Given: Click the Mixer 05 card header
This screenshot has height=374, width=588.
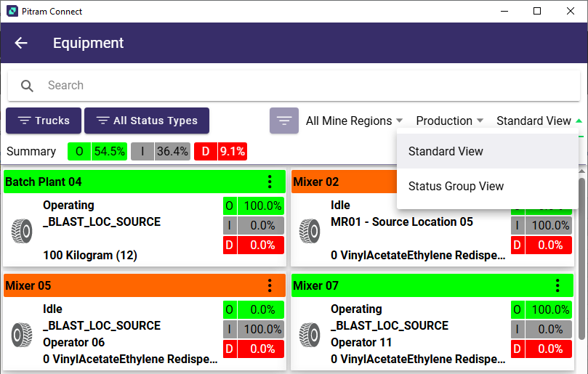Looking at the screenshot, I should pyautogui.click(x=145, y=285).
